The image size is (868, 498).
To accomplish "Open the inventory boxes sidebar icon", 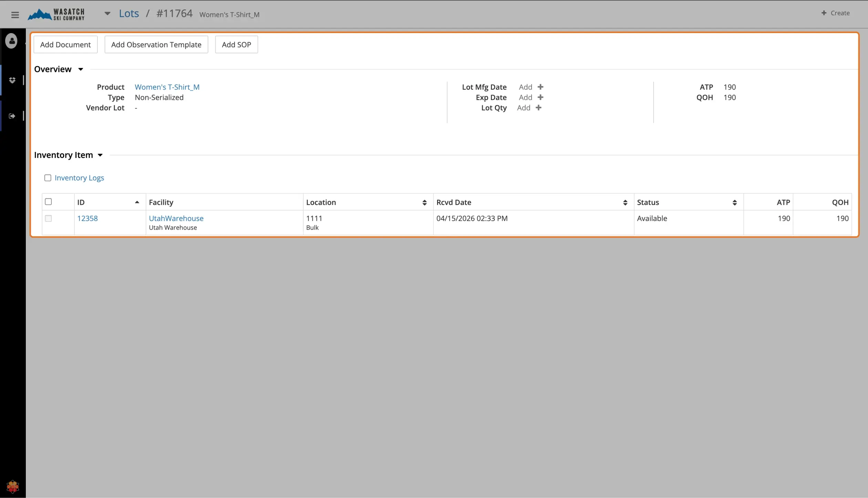I will (x=12, y=80).
